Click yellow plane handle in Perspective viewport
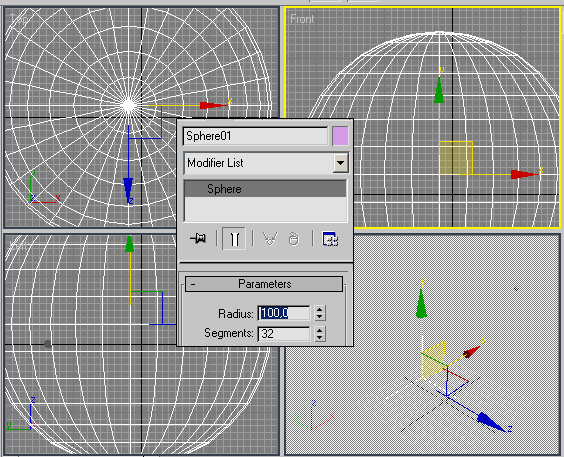Screen dimensions: 564x457 pyautogui.click(x=433, y=361)
